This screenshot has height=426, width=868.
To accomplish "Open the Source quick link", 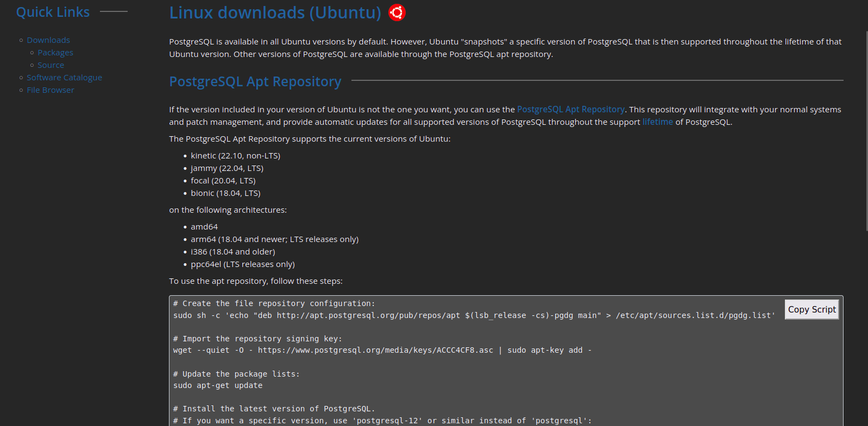I will point(51,65).
